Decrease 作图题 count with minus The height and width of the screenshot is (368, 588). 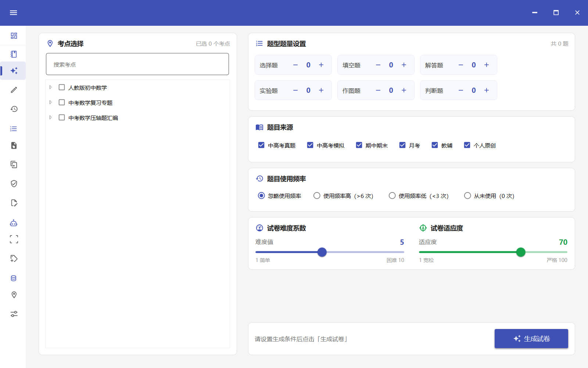click(378, 90)
